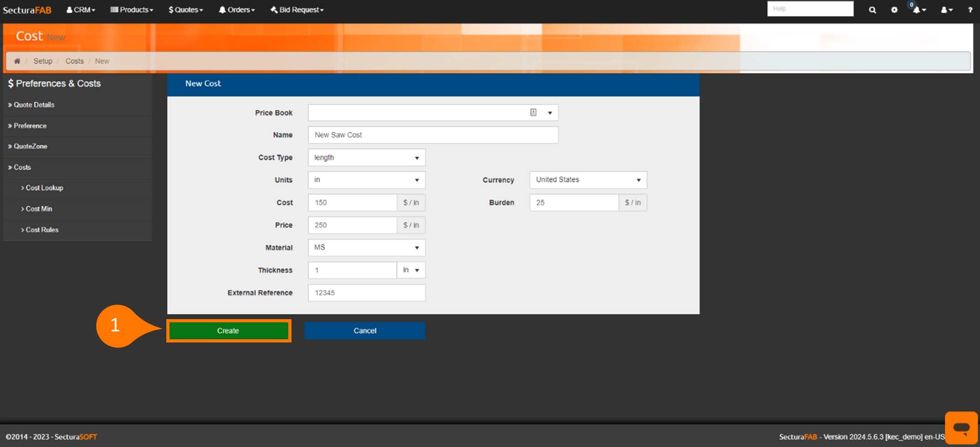Open the notifications bell menu

tap(918, 10)
